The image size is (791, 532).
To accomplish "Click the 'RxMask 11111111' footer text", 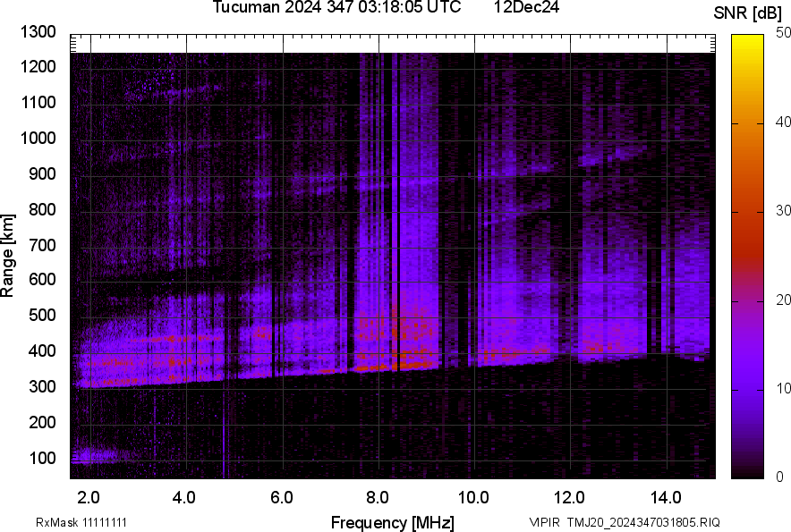I will tap(81, 522).
